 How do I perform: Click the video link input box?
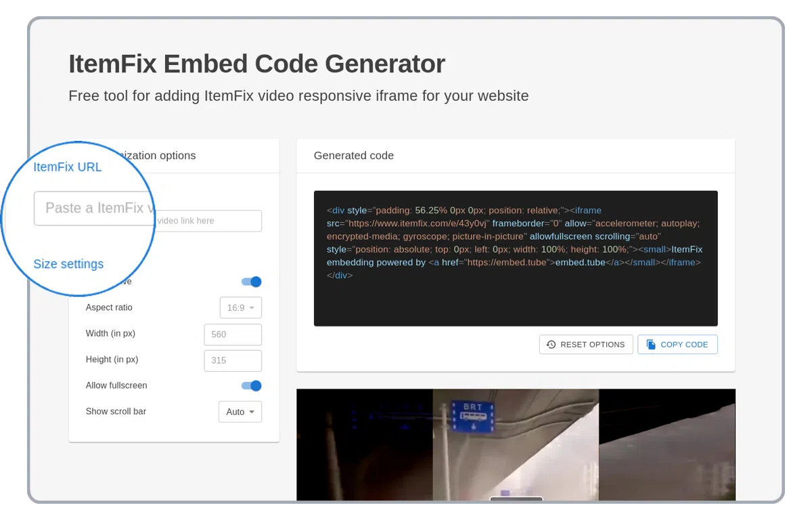coord(208,221)
